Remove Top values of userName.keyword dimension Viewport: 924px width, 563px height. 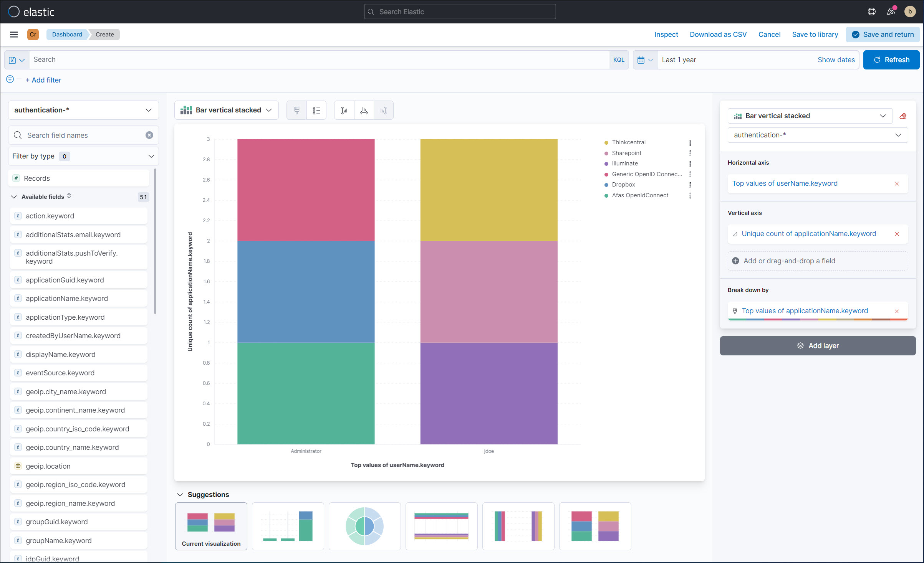coord(897,184)
